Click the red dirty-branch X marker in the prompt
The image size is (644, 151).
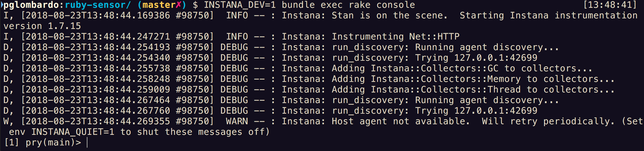178,5
